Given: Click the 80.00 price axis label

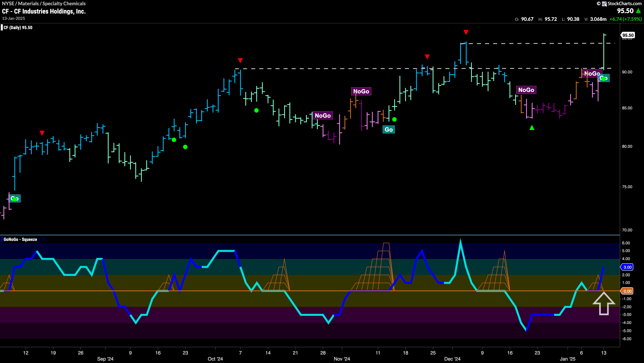Looking at the screenshot, I should (x=627, y=146).
